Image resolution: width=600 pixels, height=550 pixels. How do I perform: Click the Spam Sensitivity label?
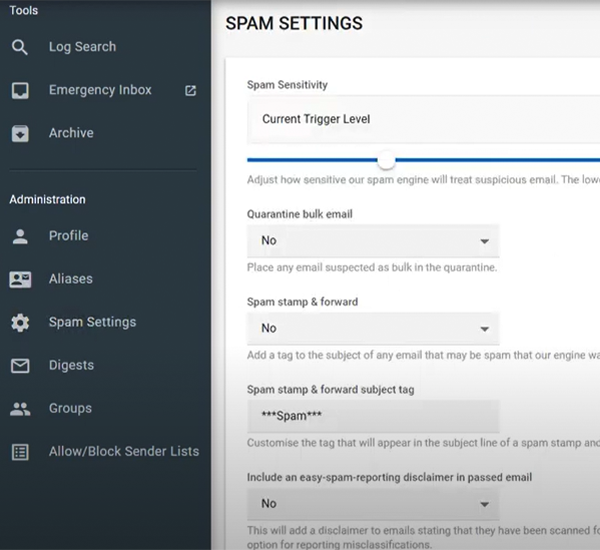click(x=287, y=85)
